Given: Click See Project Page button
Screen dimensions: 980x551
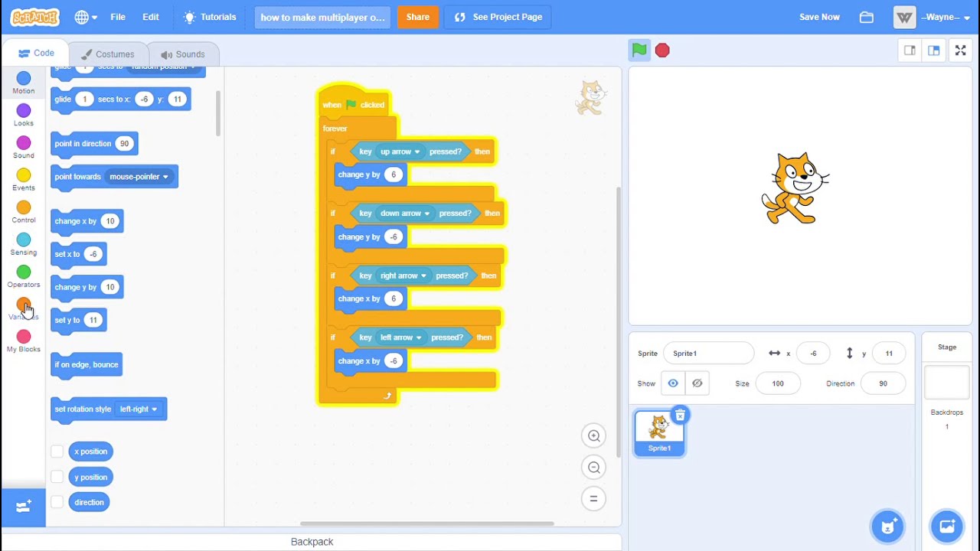Looking at the screenshot, I should point(498,17).
